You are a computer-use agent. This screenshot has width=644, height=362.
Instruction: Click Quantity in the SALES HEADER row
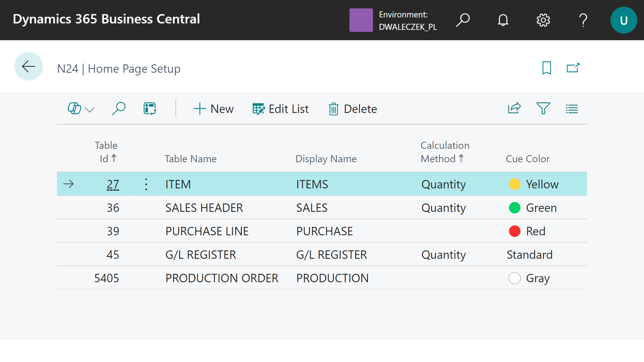tap(443, 208)
